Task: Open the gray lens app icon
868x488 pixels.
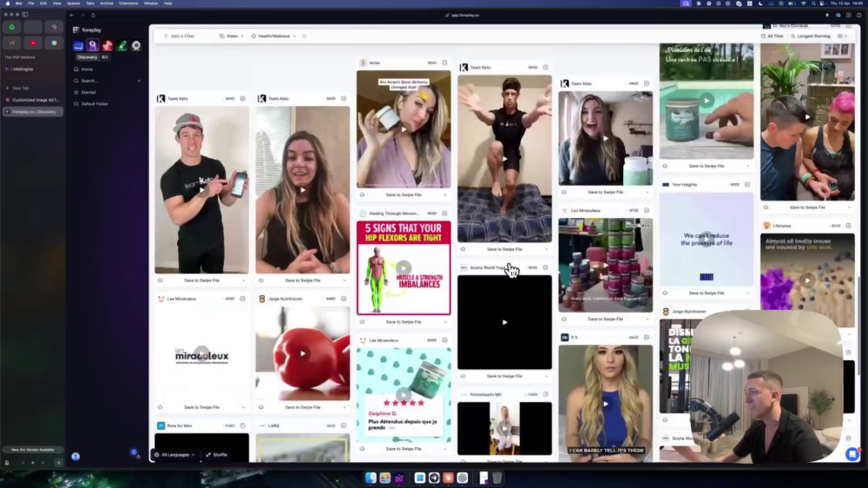Action: pos(136,45)
